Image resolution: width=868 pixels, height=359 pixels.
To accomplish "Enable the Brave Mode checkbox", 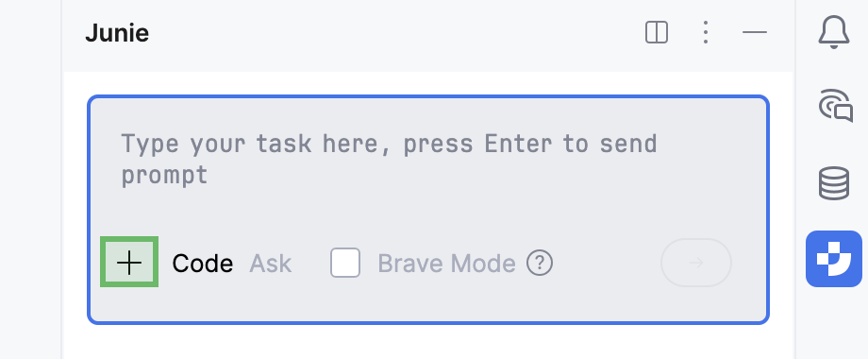I will tap(345, 263).
